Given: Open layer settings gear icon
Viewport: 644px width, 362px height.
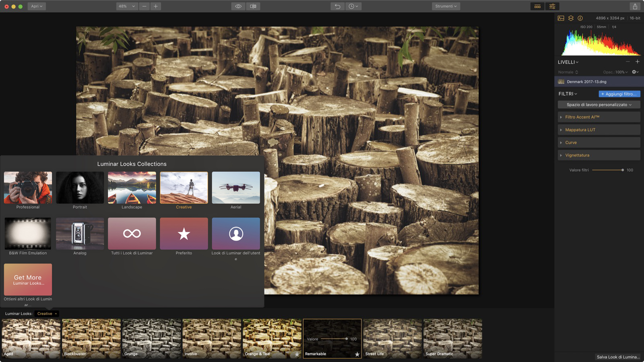Looking at the screenshot, I should [635, 72].
